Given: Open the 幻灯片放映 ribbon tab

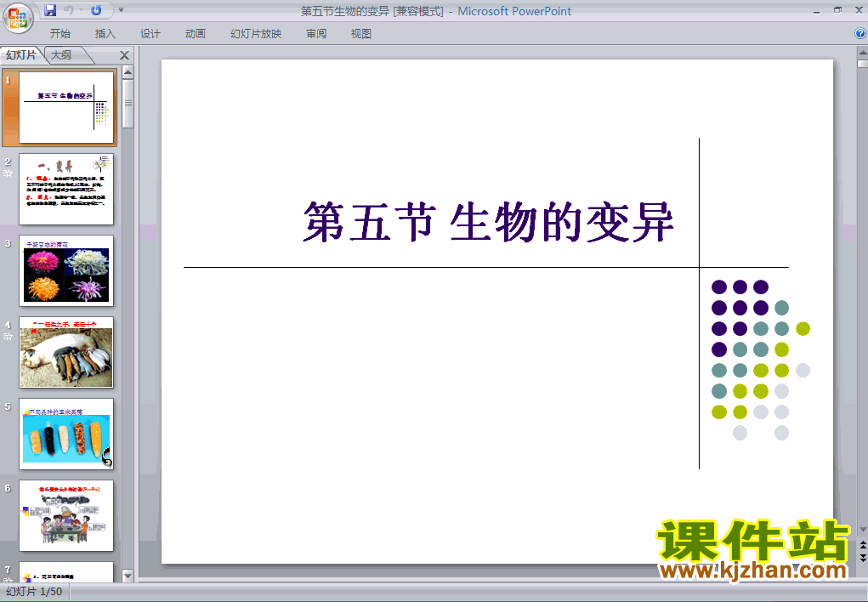Looking at the screenshot, I should 256,34.
